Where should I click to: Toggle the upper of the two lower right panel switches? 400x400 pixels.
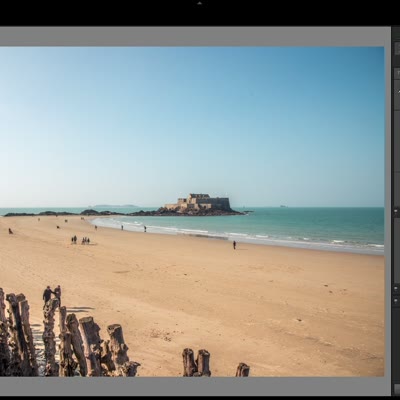396,287
